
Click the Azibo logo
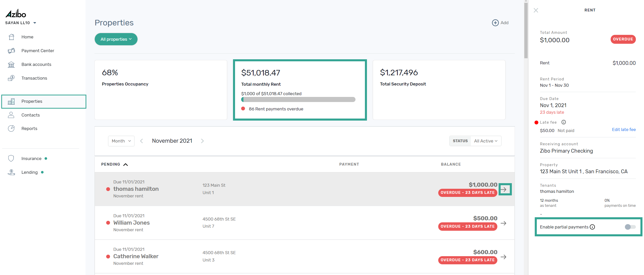point(16,14)
